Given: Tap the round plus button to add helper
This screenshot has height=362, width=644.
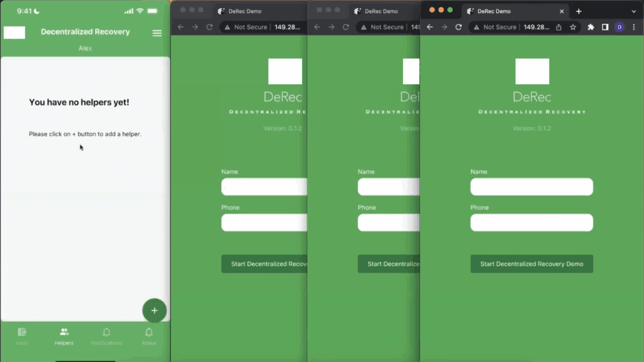Looking at the screenshot, I should click(154, 310).
